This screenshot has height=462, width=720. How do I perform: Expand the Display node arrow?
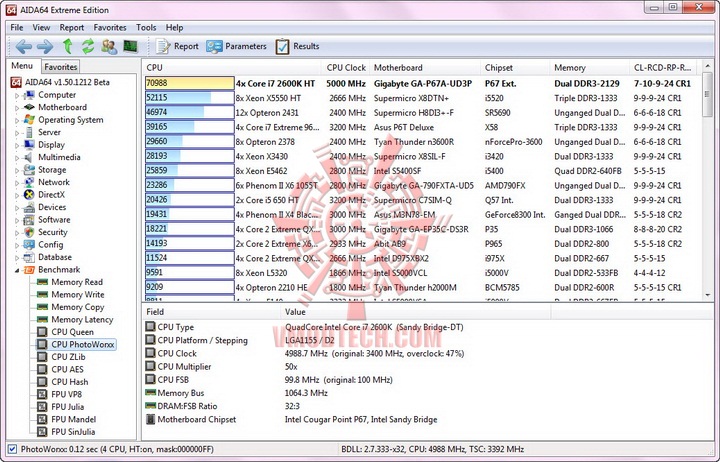pos(17,145)
